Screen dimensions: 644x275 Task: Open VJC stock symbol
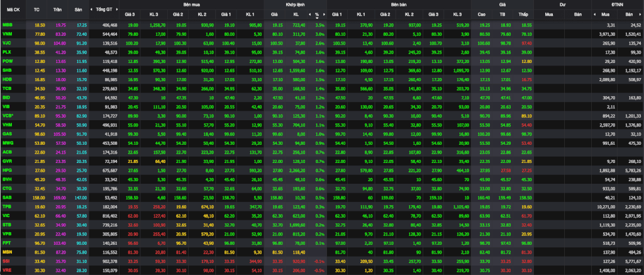click(7, 43)
